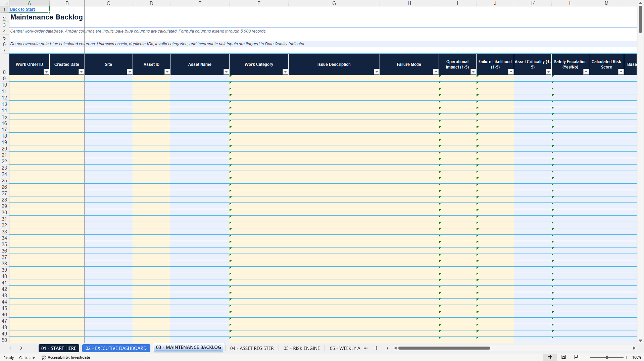Click the vertical scrollbar down arrow
Viewport: 644px width, 361px height.
(640, 341)
